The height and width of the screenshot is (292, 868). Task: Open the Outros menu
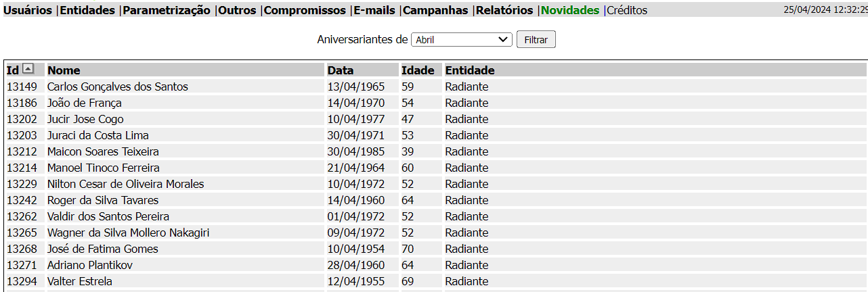[x=237, y=10]
